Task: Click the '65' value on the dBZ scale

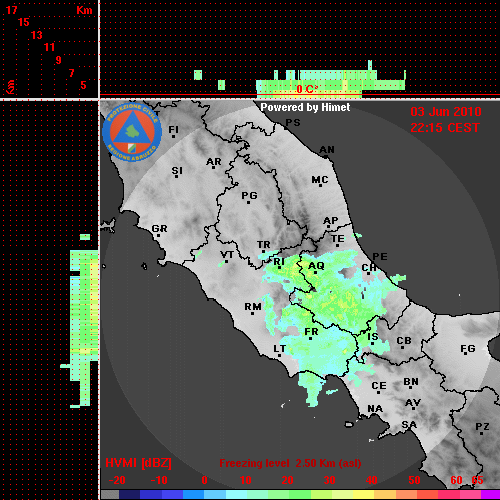Action: pos(477,480)
